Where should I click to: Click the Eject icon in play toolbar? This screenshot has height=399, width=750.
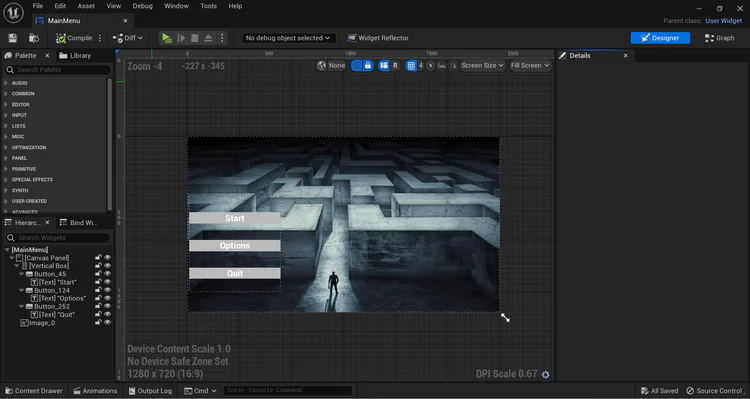(209, 38)
